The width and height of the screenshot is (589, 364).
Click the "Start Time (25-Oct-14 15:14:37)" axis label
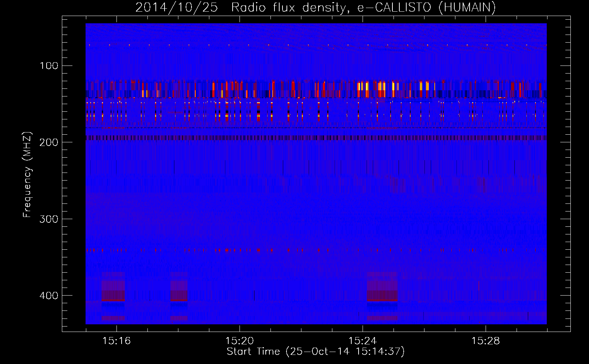[x=316, y=352]
